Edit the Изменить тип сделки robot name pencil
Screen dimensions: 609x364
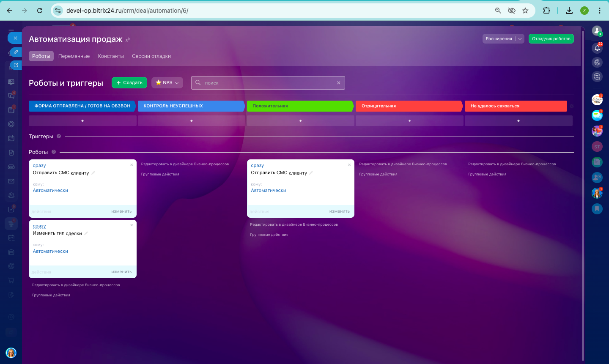click(86, 233)
